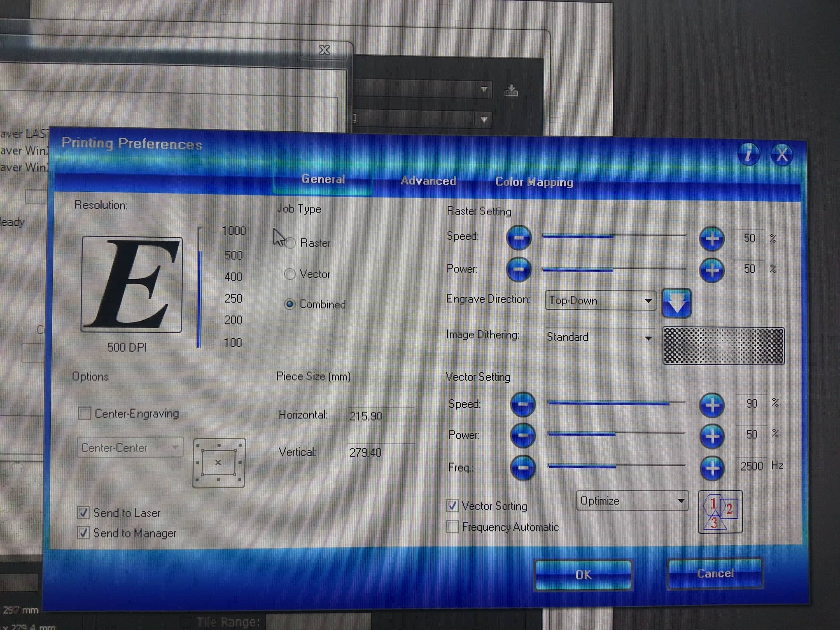840x630 pixels.
Task: Click the vector frequency value 2500 field
Action: [751, 466]
